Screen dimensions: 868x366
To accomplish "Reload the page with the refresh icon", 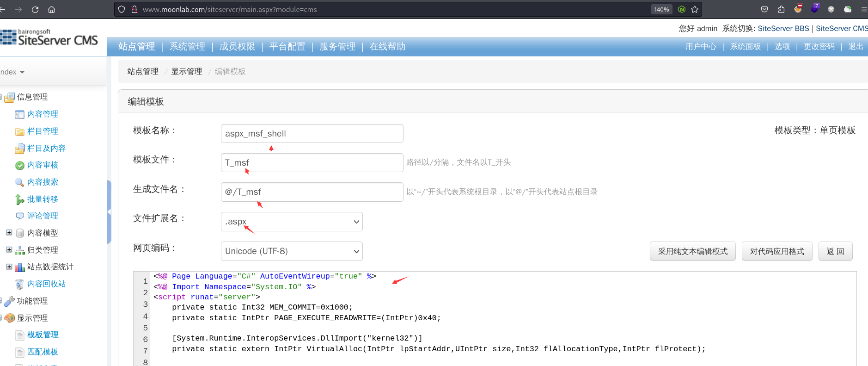I will [x=35, y=9].
